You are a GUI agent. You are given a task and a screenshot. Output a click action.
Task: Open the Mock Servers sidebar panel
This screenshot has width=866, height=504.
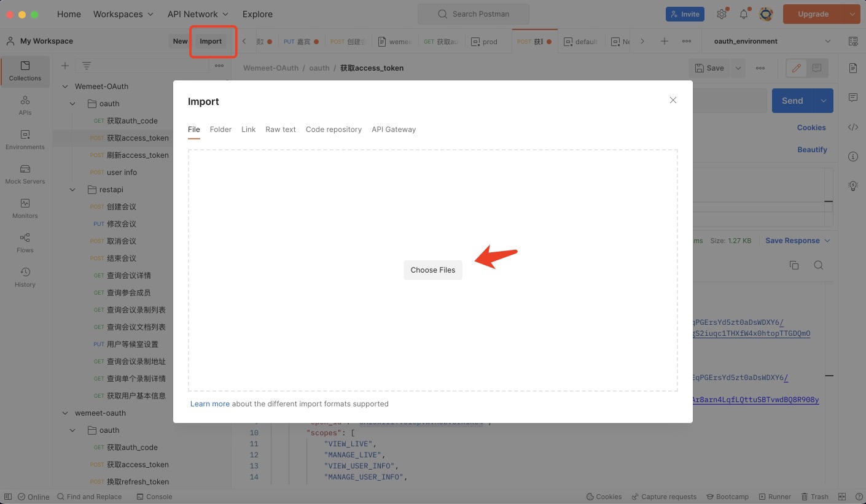(x=25, y=174)
